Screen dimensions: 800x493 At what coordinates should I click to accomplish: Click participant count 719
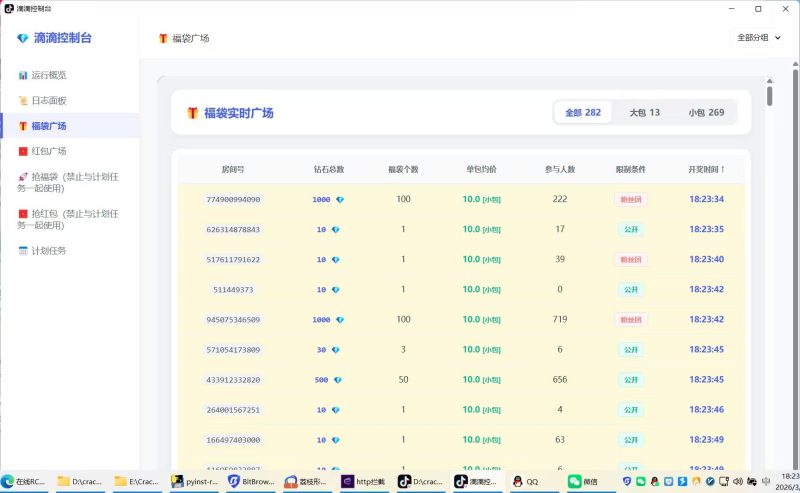560,319
